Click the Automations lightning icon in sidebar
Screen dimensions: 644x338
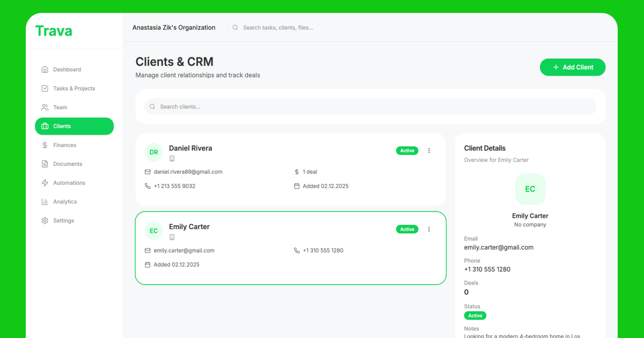(x=45, y=183)
